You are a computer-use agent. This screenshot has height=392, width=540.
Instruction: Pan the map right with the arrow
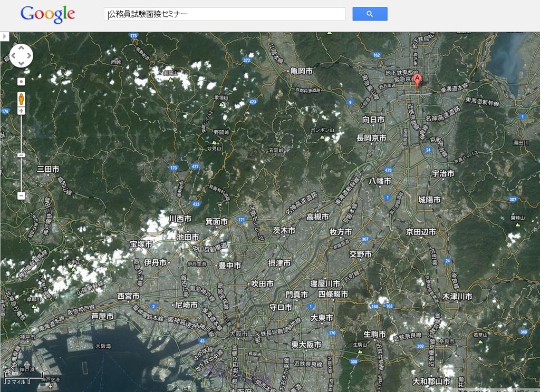click(29, 55)
